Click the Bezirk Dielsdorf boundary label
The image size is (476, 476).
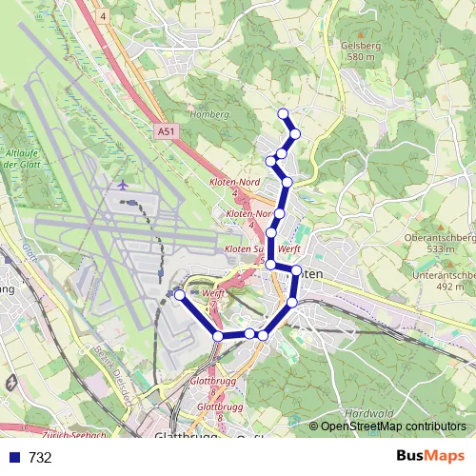(113, 376)
